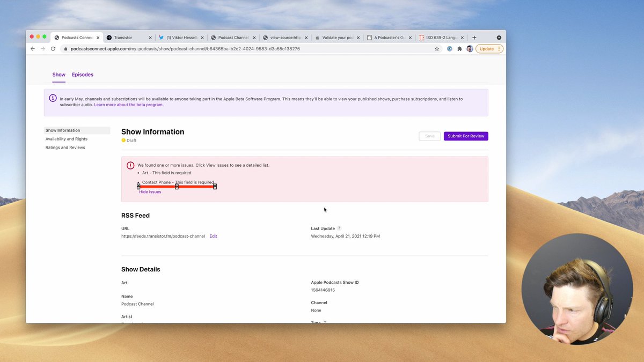Open the Extensions puzzle icon

click(459, 49)
